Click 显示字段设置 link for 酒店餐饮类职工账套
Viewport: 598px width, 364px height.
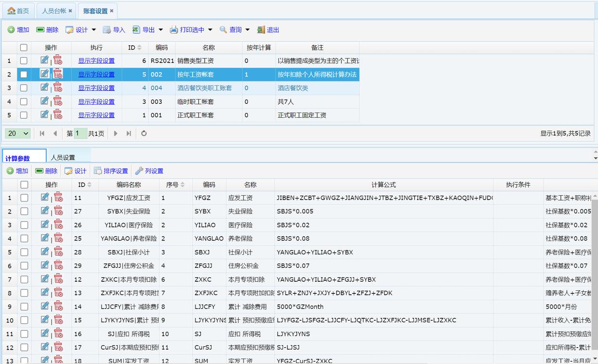96,88
